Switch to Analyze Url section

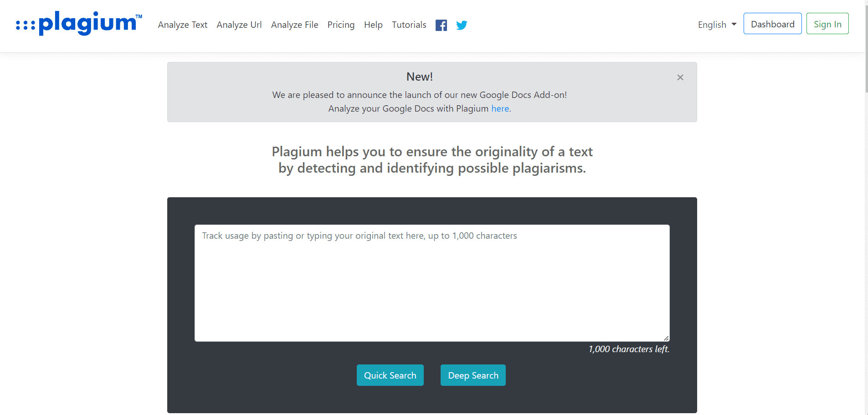pyautogui.click(x=239, y=25)
